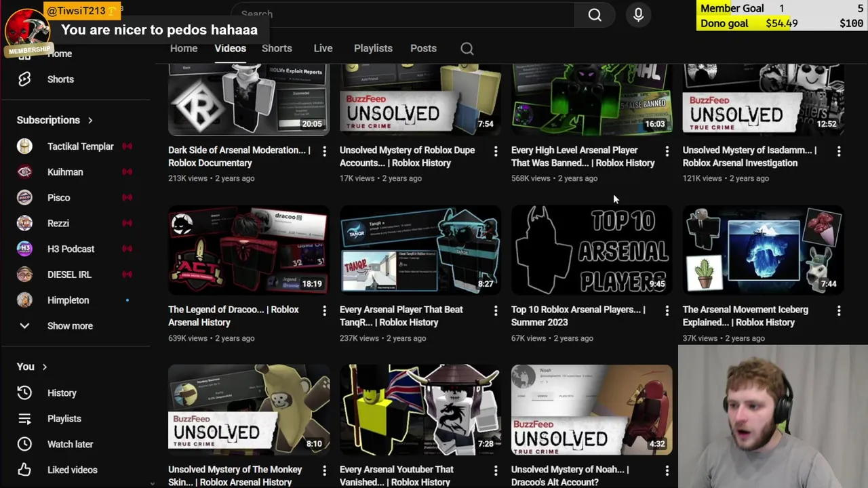Open 'Unsolved Mystery of Roblox Dupe Accounts' title
This screenshot has width=868, height=488.
click(407, 157)
